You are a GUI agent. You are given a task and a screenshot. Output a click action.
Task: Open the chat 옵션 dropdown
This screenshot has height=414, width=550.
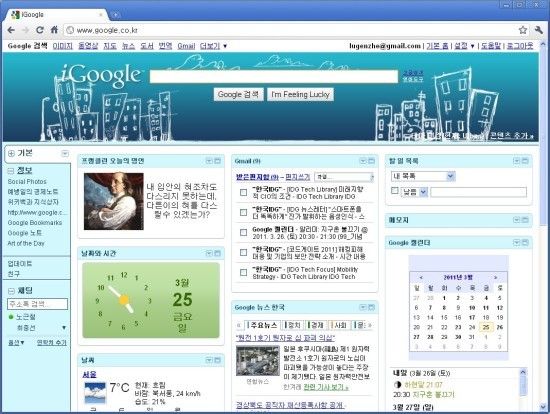(x=16, y=342)
